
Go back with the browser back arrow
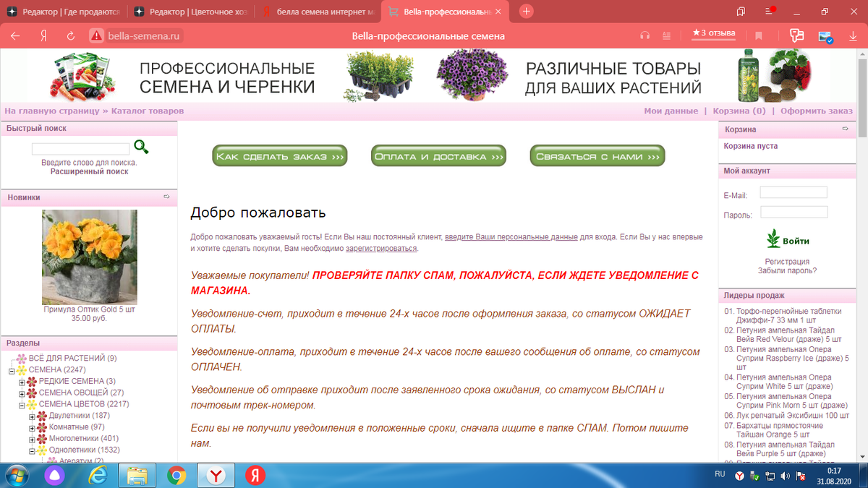15,35
